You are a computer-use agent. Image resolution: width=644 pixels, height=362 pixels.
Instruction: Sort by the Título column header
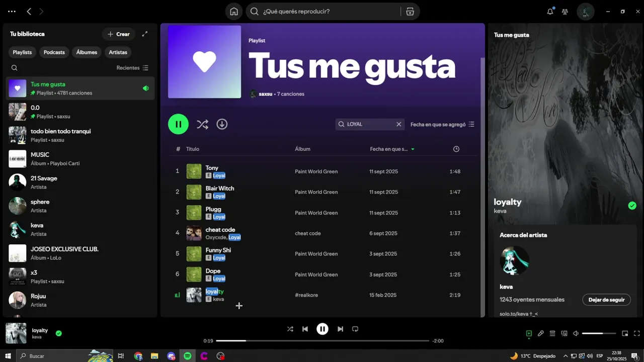[x=193, y=149]
